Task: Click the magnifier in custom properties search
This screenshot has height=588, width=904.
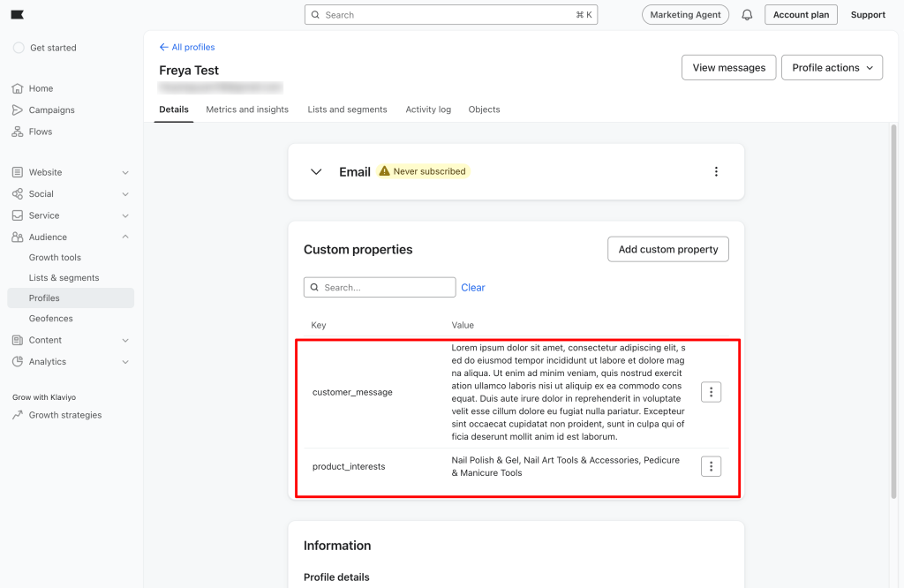Action: [315, 287]
